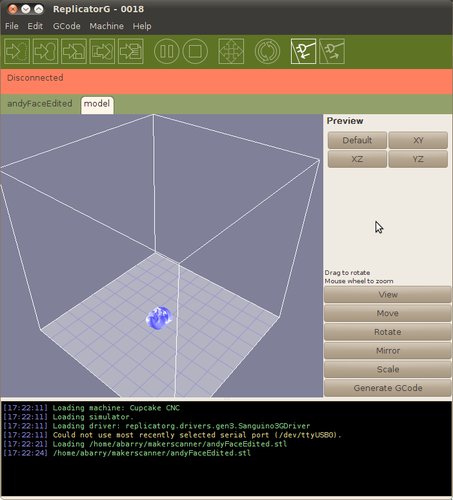Open the Machine menu
The height and width of the screenshot is (500, 453).
coord(106,26)
